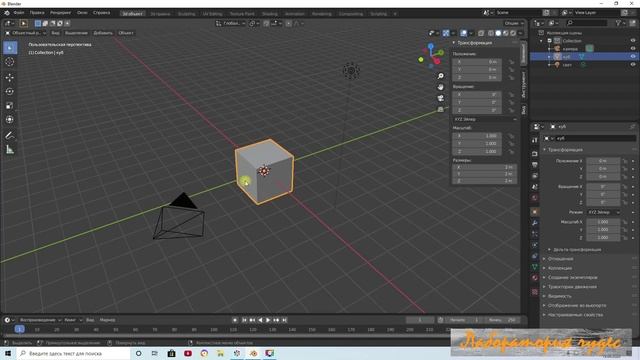The image size is (640, 360).
Task: Open the Object Data mesh tab
Action: coord(535,267)
